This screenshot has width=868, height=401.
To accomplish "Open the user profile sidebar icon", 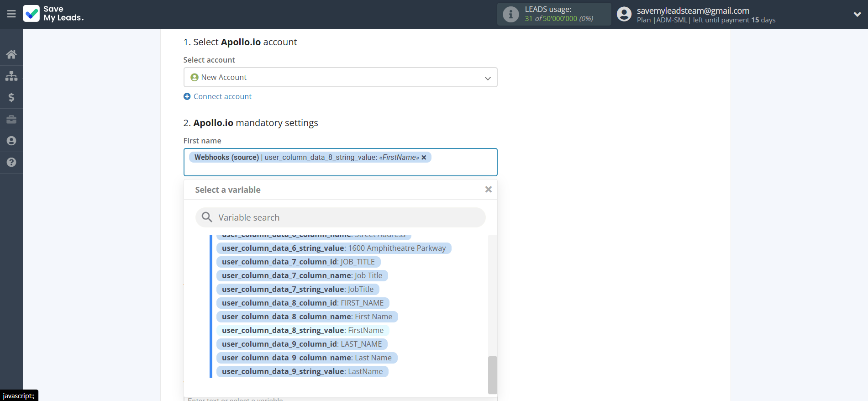I will [11, 141].
